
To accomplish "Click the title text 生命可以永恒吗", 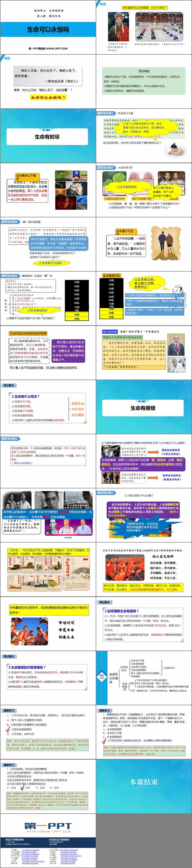I will (x=48, y=30).
